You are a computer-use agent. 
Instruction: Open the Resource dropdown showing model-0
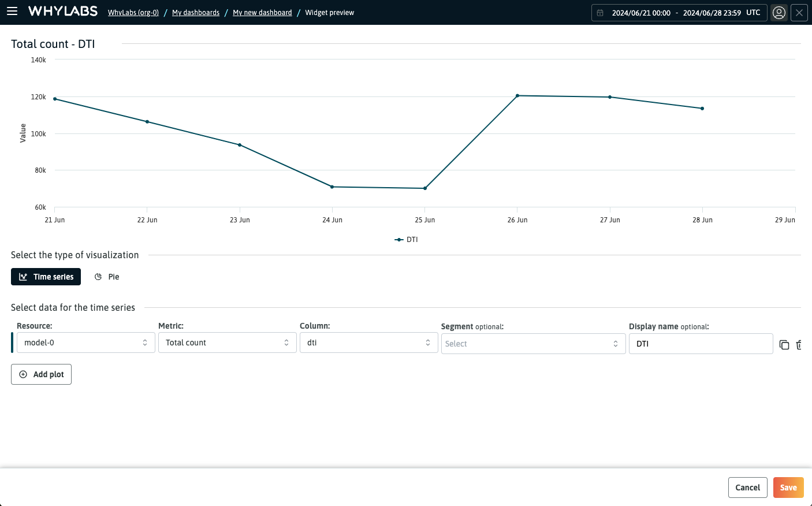(x=85, y=343)
